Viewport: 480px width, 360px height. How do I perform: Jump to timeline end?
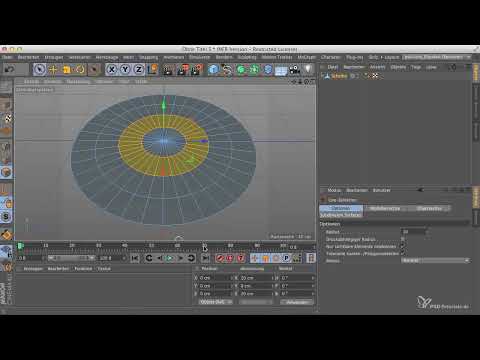[206, 258]
